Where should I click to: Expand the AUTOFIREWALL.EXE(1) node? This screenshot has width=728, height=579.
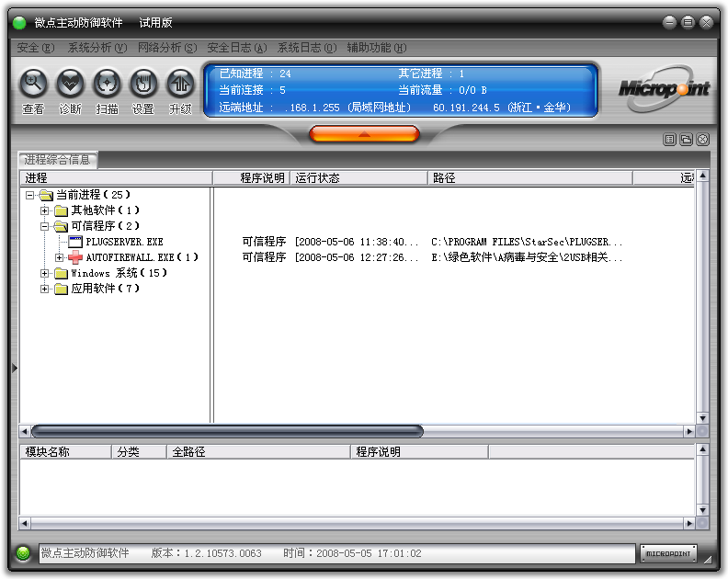(60, 257)
